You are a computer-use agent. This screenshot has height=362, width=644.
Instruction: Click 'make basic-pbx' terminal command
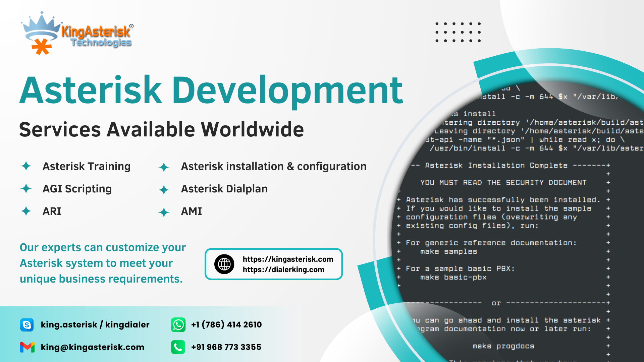click(453, 277)
